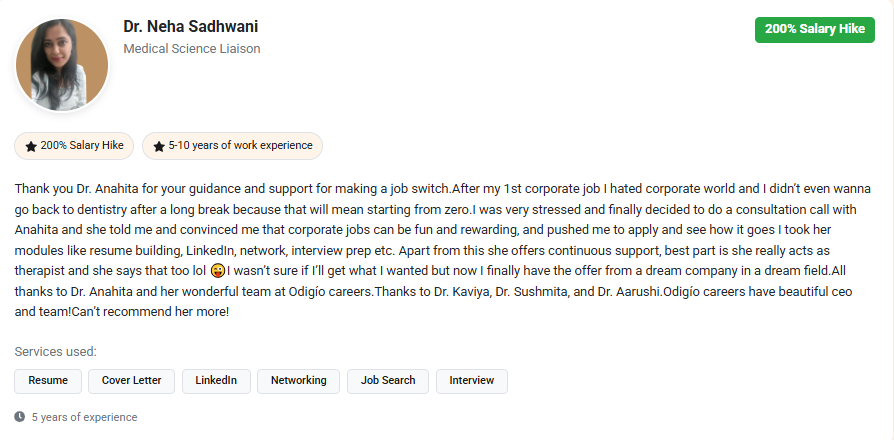894x440 pixels.
Task: Choose the LinkedIn service tag
Action: click(216, 381)
